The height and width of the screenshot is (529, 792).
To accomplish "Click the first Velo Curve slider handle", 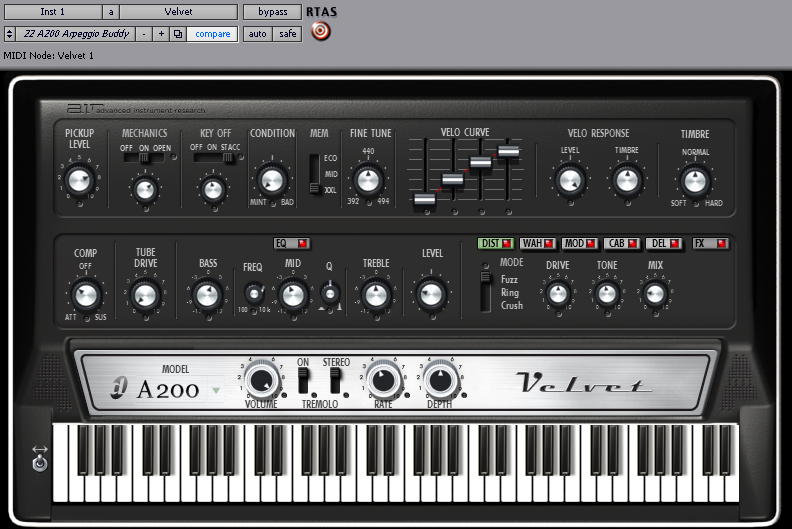I will [x=425, y=199].
